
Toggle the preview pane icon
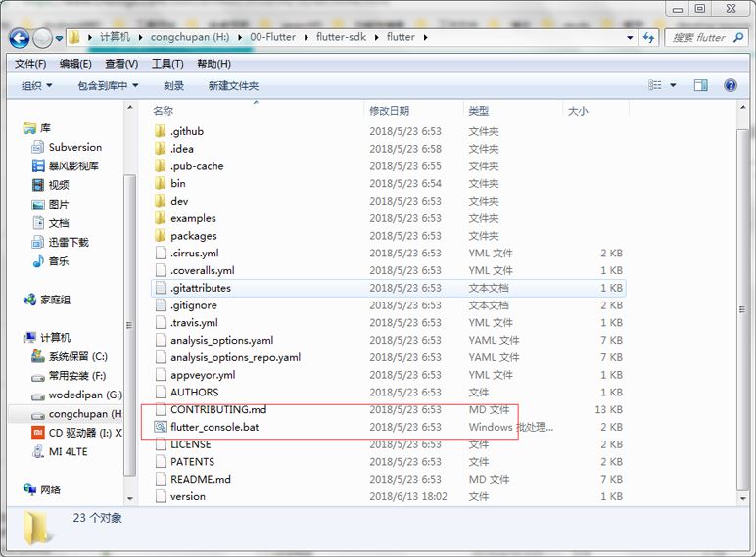click(700, 85)
